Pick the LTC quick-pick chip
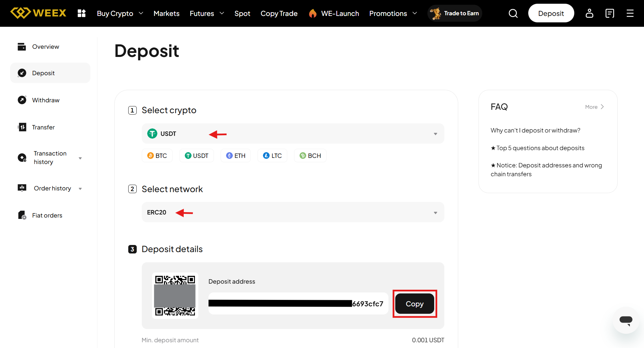This screenshot has height=348, width=644. point(272,156)
